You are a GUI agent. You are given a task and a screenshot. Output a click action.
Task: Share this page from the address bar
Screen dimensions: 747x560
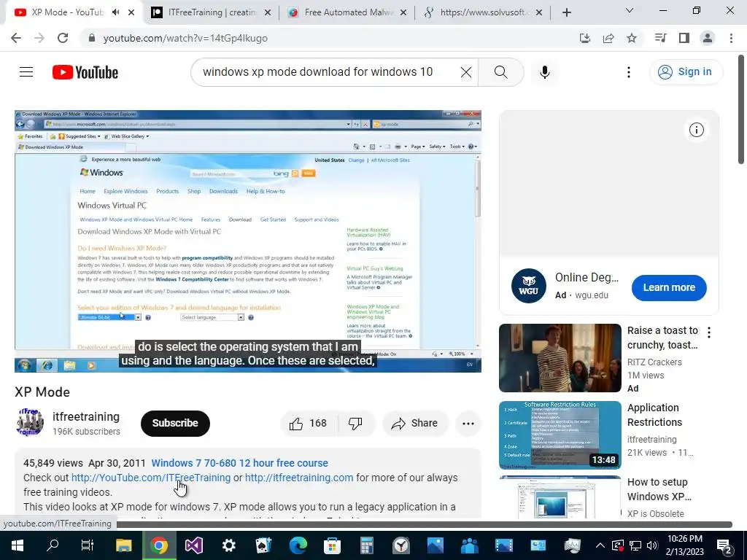coord(608,38)
